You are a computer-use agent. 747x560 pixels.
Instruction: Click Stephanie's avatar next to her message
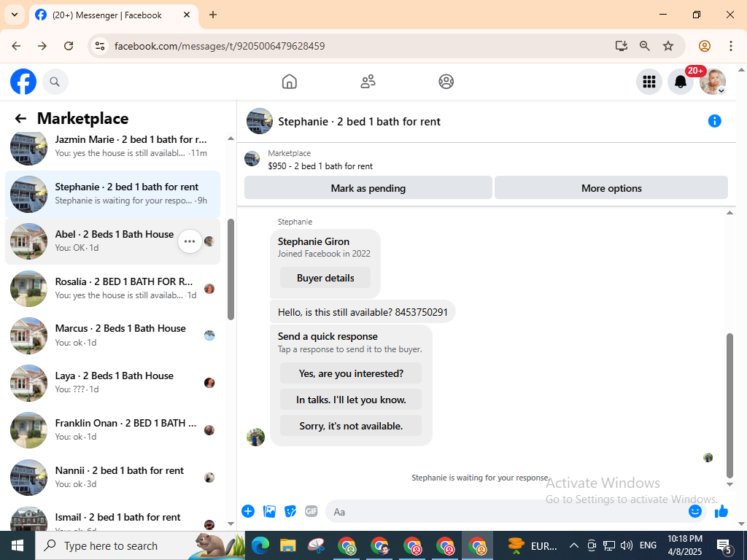pyautogui.click(x=255, y=437)
